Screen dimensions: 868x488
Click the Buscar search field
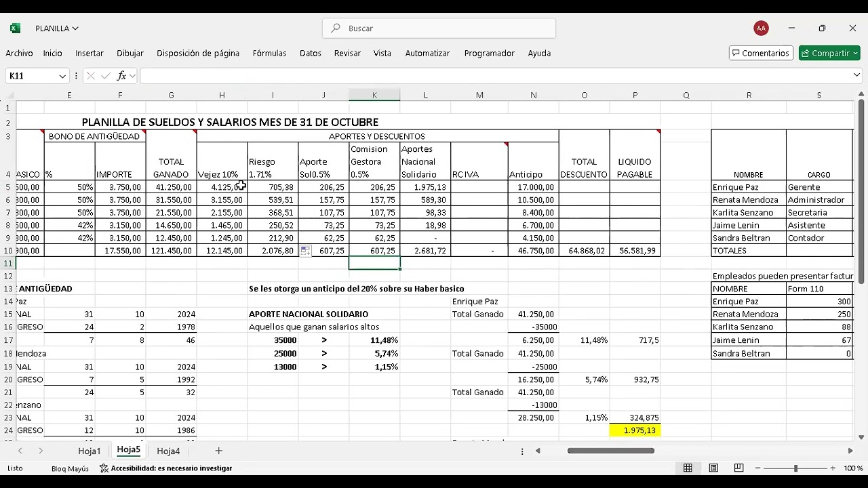[439, 28]
